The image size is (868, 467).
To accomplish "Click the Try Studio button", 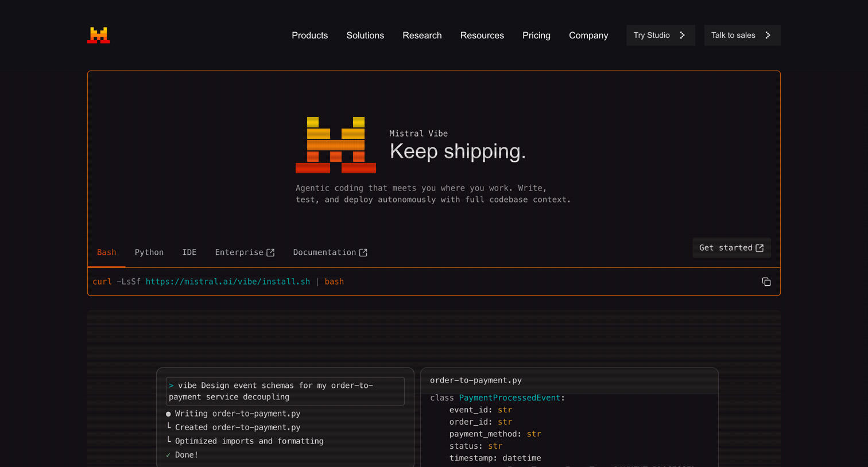I will pos(661,36).
